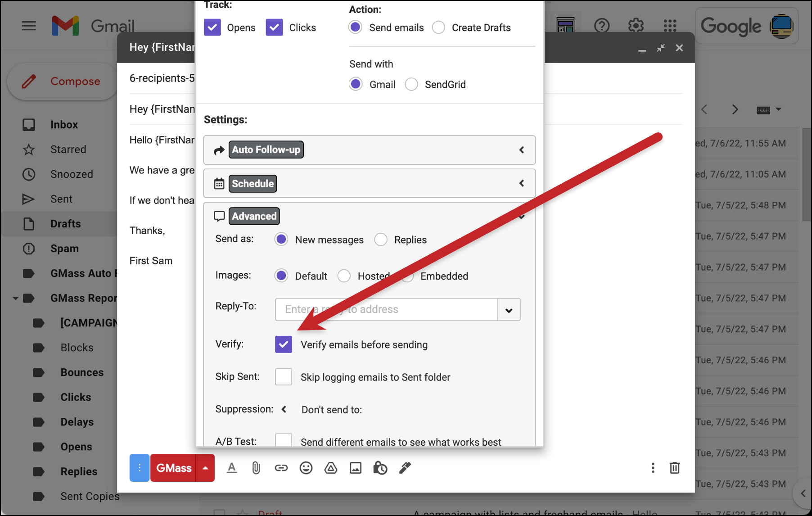812x516 pixels.
Task: Click the Auto Follow-up arrow icon
Action: [x=219, y=150]
